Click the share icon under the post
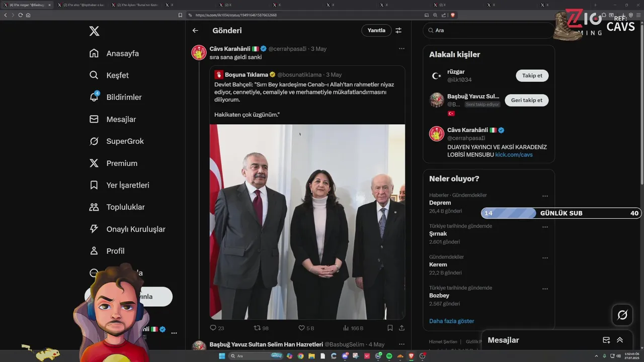Image resolution: width=644 pixels, height=362 pixels. [x=401, y=328]
